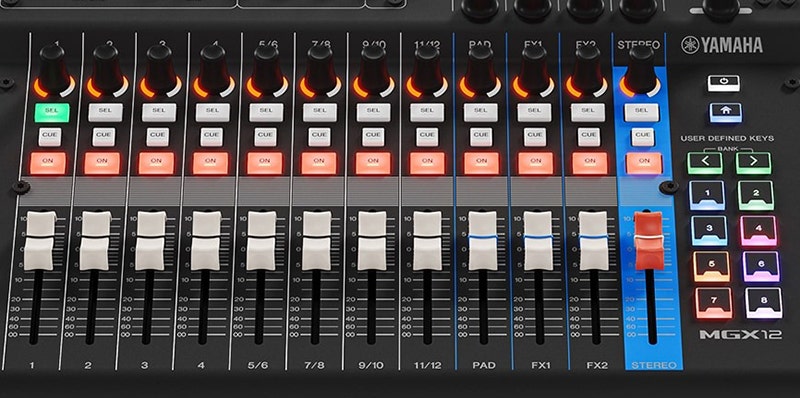This screenshot has width=800, height=398.
Task: Click channel 11/12 fader cap
Action: (427, 241)
